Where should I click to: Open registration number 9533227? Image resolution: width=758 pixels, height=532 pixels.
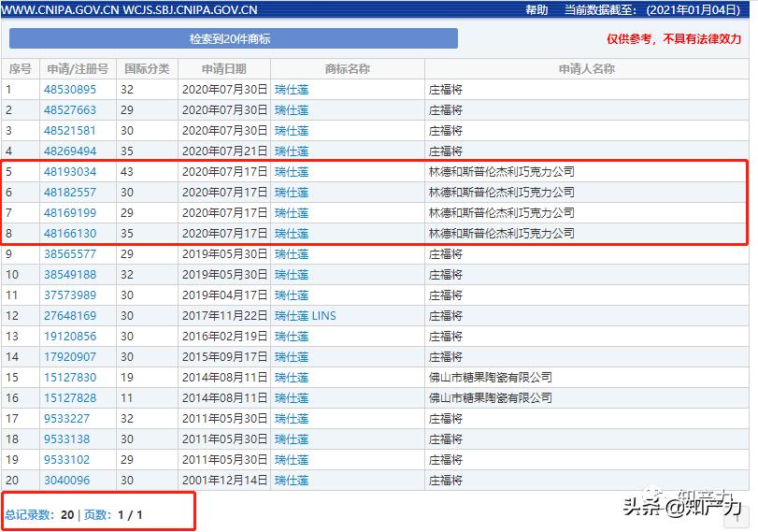66,418
